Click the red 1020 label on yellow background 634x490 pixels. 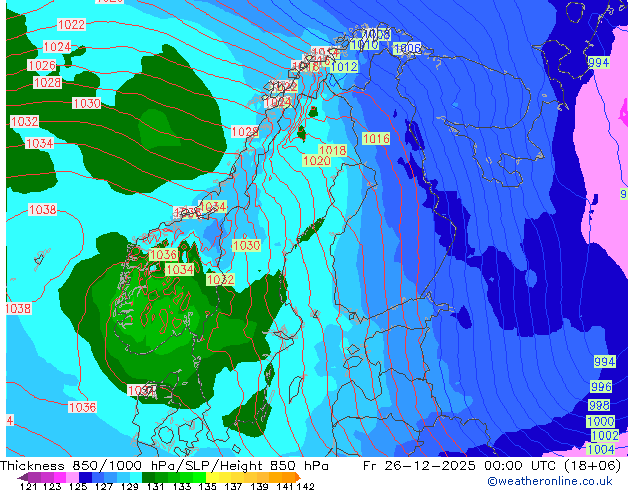pos(317,161)
